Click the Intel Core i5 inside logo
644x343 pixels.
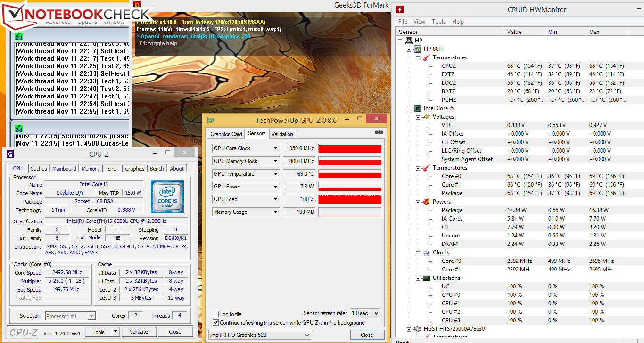[167, 196]
